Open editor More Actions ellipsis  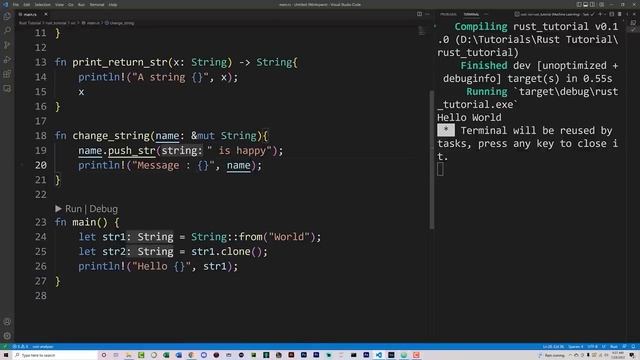point(427,14)
